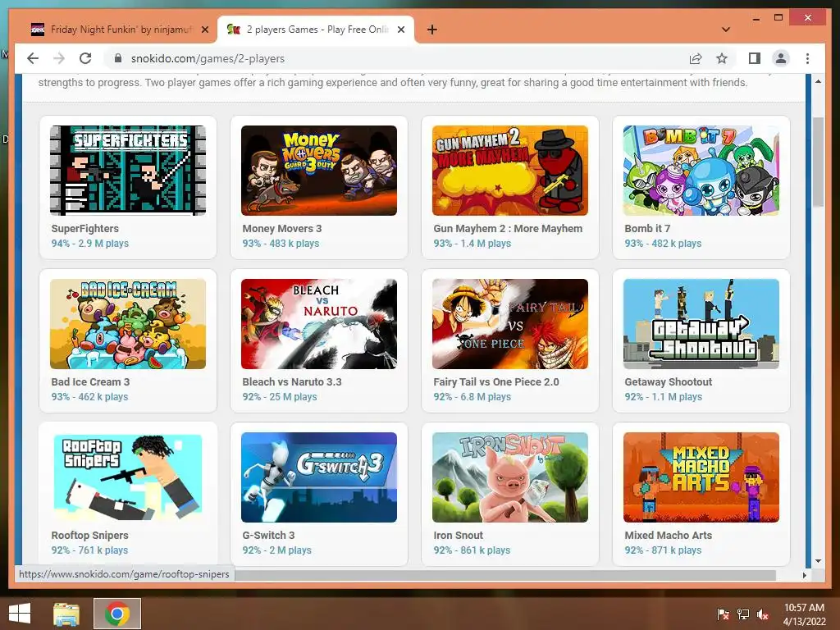Open the SuperFighters game thumbnail
The height and width of the screenshot is (630, 840).
pyautogui.click(x=128, y=171)
